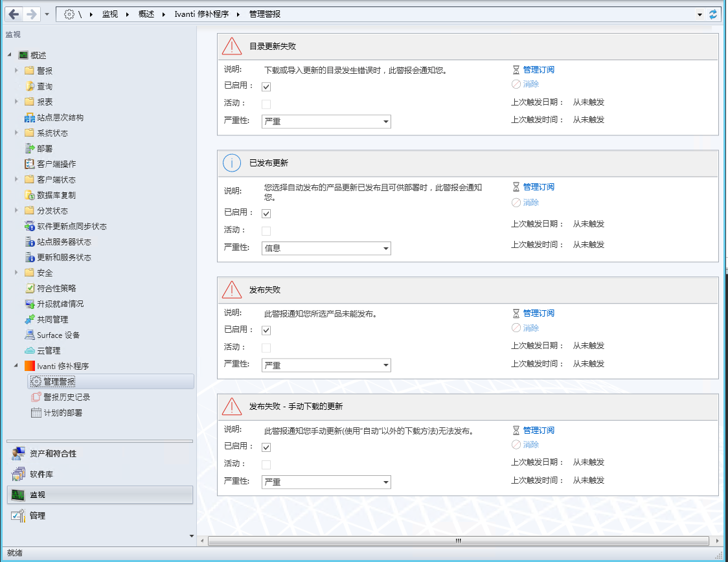
Task: Toggle 已启用 checkbox for 已发布更新
Action: (266, 214)
